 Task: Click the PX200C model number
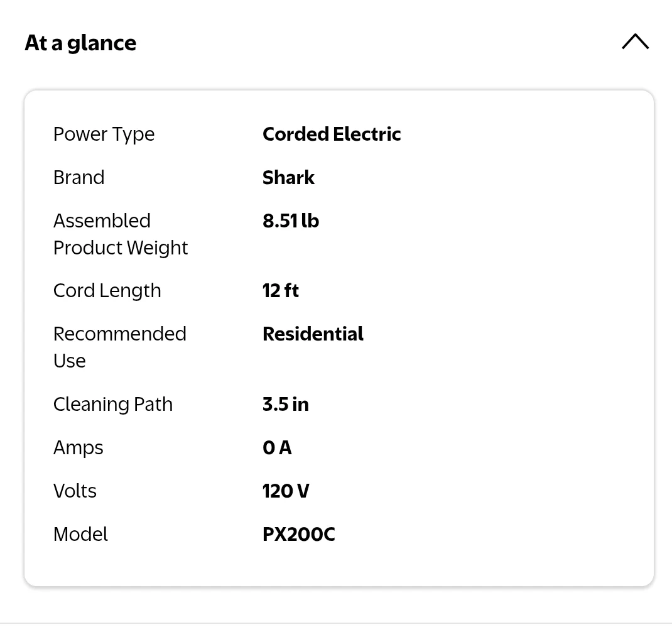(x=298, y=534)
